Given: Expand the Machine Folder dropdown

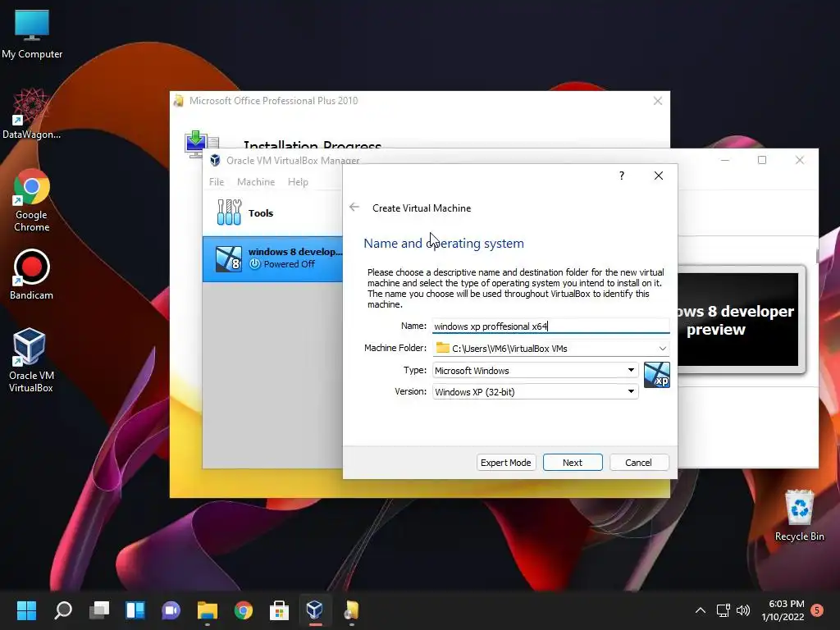Looking at the screenshot, I should pos(663,348).
